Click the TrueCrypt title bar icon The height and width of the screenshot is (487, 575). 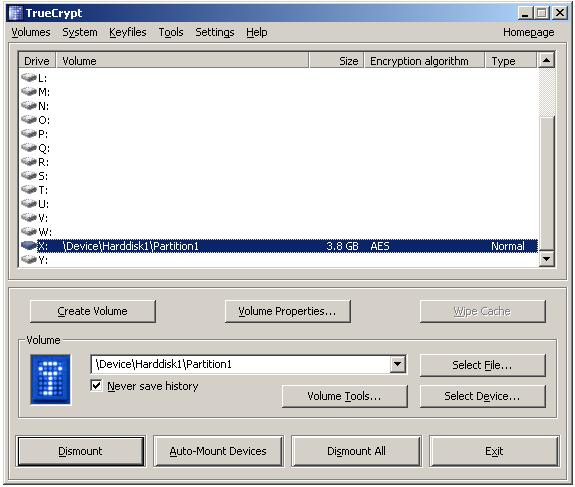click(x=15, y=13)
